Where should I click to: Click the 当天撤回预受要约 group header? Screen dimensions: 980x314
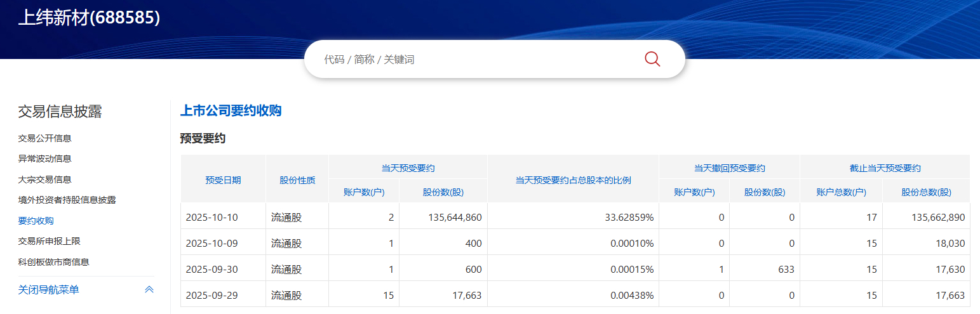[x=729, y=168]
